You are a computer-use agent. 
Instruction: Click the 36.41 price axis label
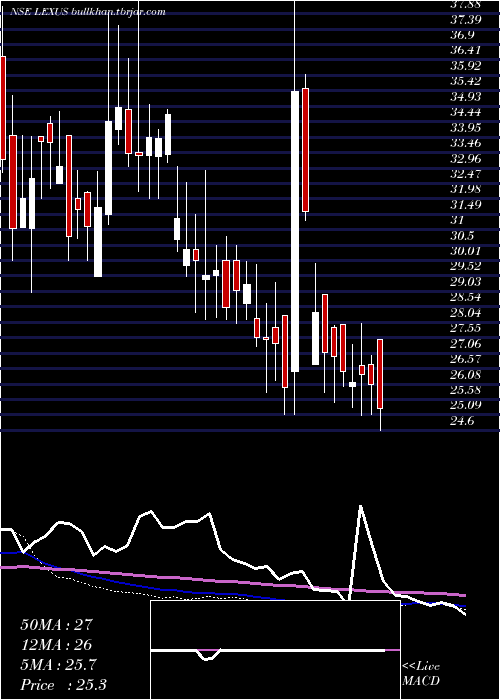pyautogui.click(x=465, y=50)
